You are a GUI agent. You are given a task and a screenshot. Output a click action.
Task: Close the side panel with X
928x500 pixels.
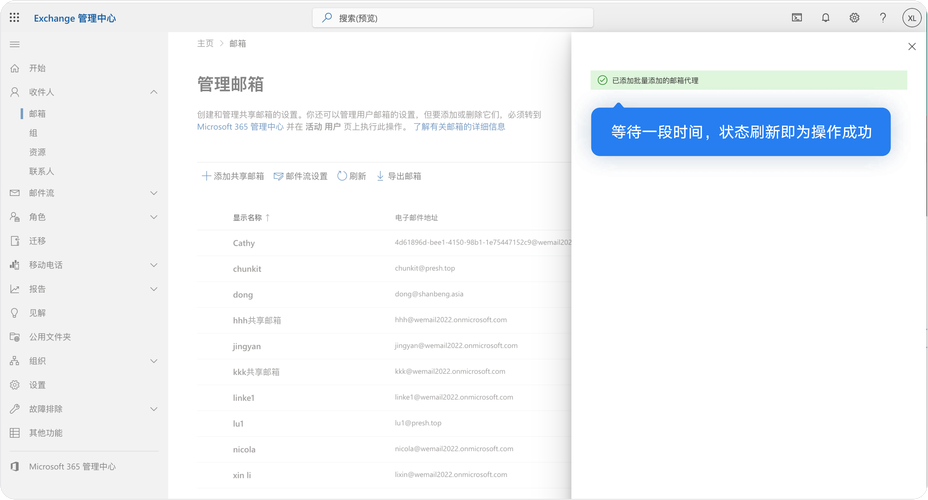click(x=912, y=47)
